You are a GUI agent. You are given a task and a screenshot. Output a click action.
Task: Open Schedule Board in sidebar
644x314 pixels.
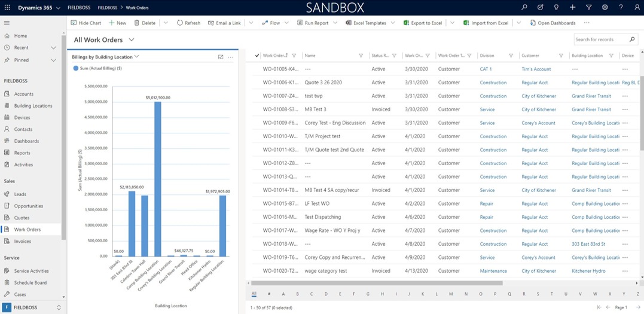(31, 283)
